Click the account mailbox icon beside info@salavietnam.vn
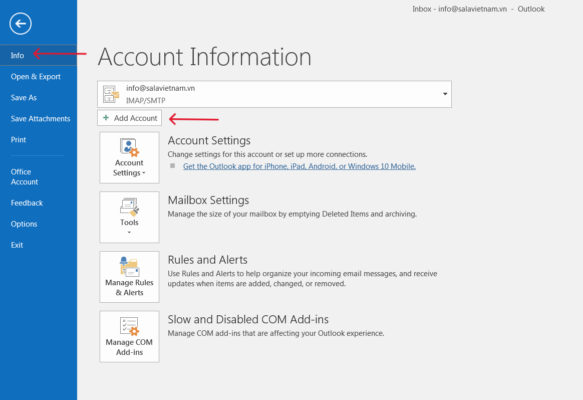Viewport: 583px width, 400px height. [x=111, y=94]
